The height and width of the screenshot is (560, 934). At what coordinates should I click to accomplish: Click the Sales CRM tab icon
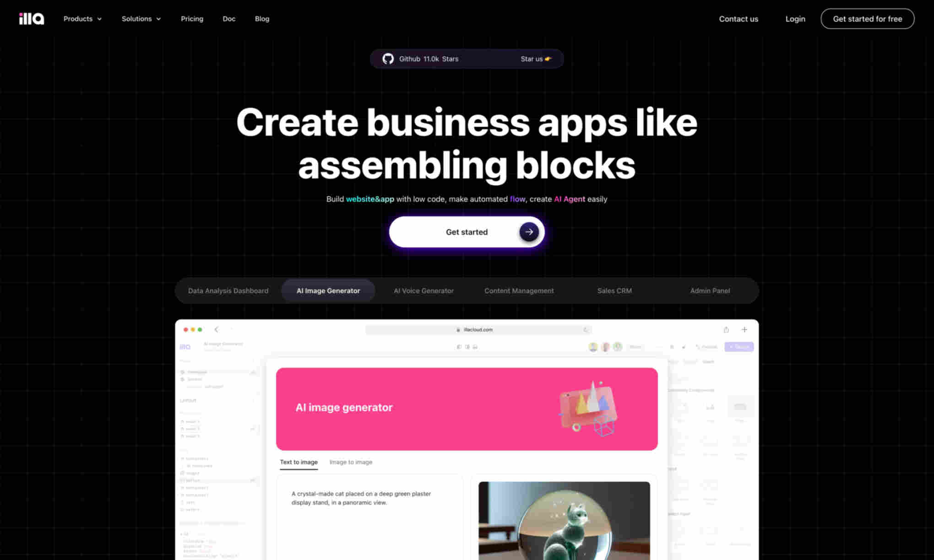(x=614, y=291)
